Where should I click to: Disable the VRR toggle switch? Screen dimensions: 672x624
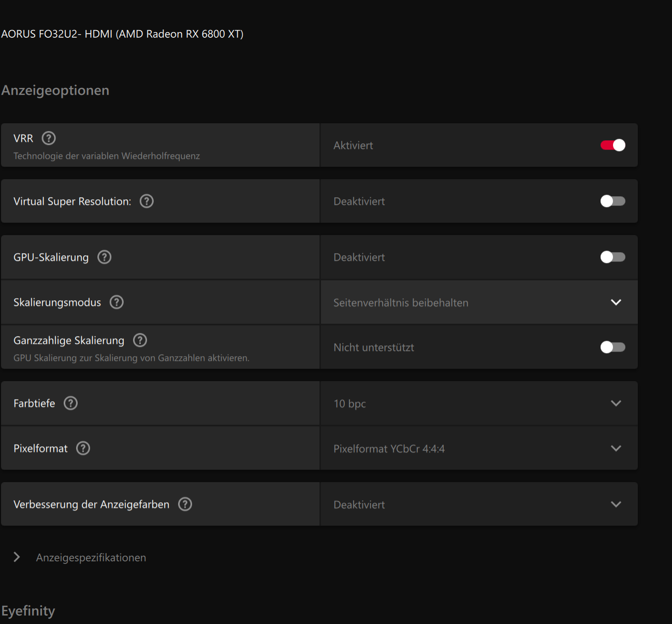[x=612, y=145]
